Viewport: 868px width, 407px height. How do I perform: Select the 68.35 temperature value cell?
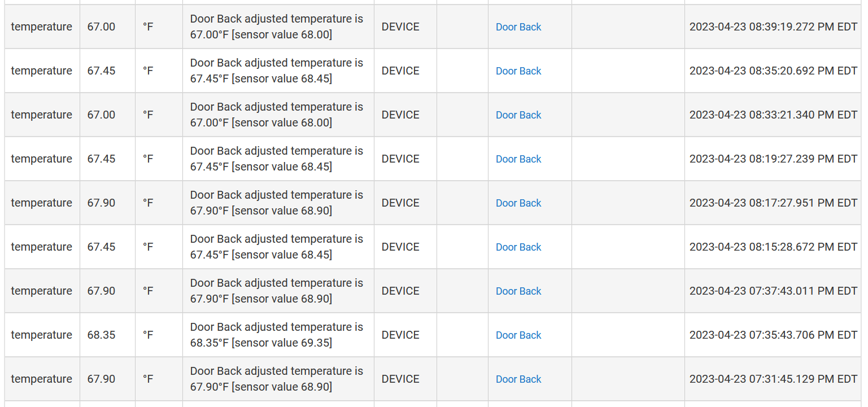click(102, 335)
